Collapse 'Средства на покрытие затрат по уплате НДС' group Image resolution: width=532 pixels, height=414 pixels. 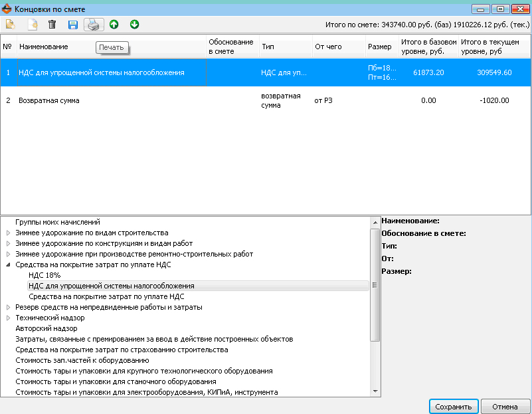(8, 264)
